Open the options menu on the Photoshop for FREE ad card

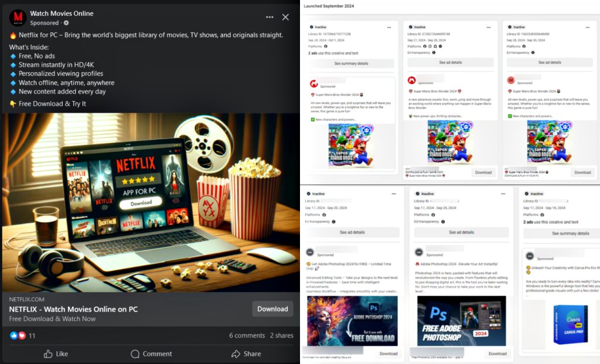(x=394, y=194)
